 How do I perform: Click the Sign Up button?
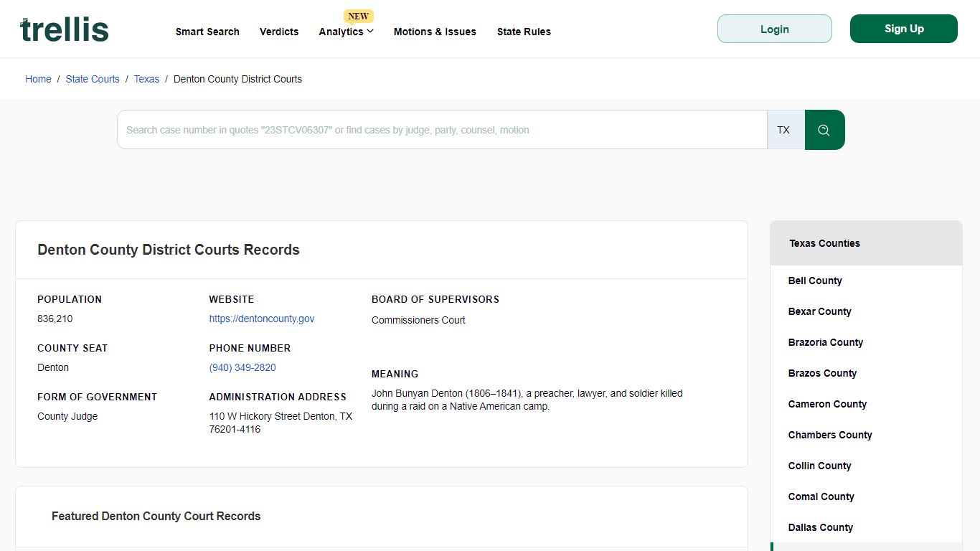[904, 29]
